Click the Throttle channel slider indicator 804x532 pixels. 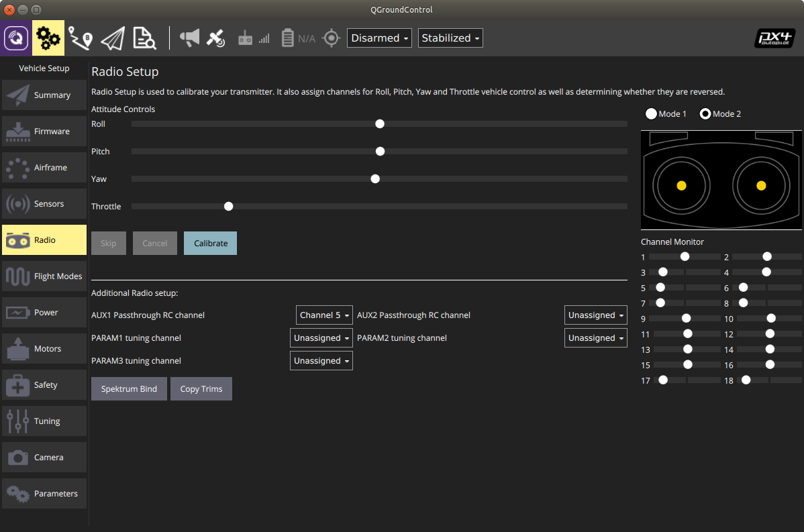point(228,206)
